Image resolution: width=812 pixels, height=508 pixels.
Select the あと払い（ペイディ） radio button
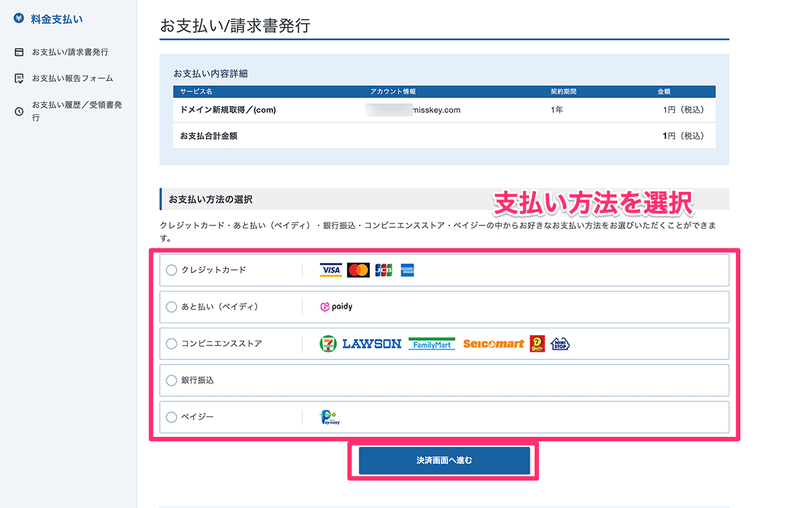pyautogui.click(x=171, y=307)
